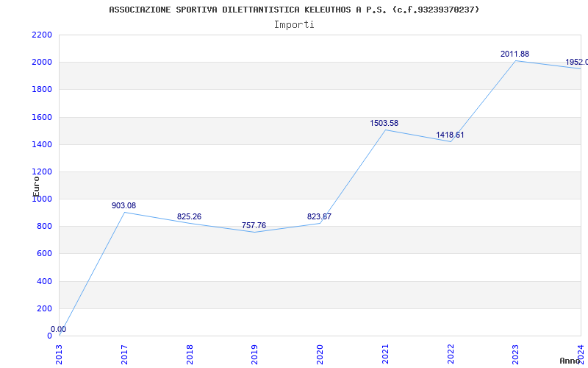
Task: Click the 825.26 data label
Action: tap(189, 216)
